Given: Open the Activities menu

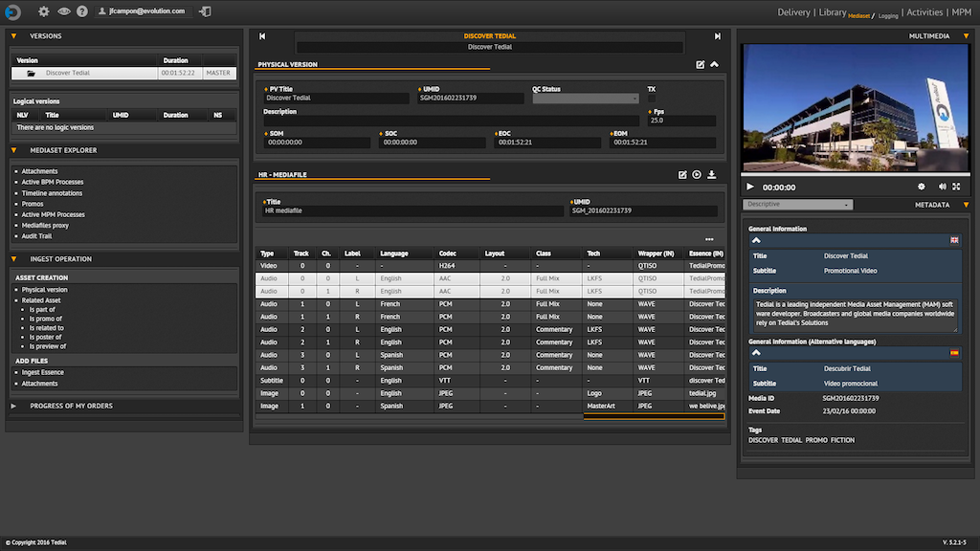Looking at the screenshot, I should pos(924,11).
